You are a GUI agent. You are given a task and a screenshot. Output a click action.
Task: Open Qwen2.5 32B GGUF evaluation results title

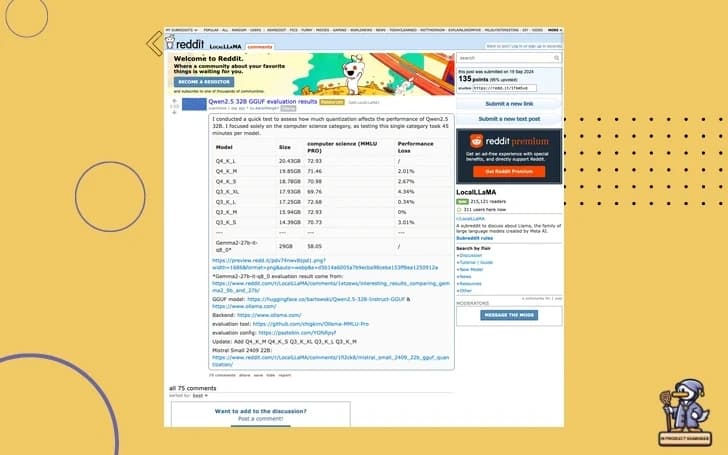[262, 101]
